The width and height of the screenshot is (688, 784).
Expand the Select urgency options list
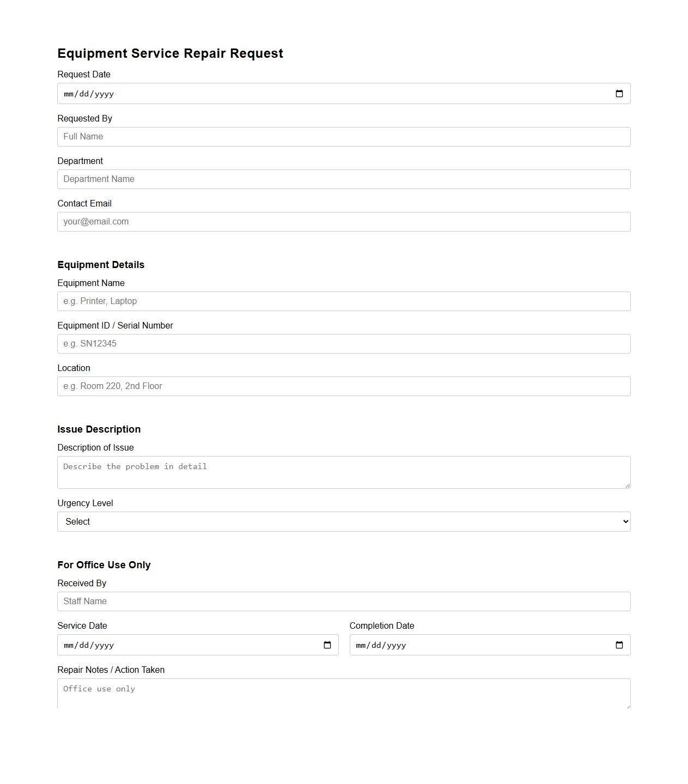point(344,521)
